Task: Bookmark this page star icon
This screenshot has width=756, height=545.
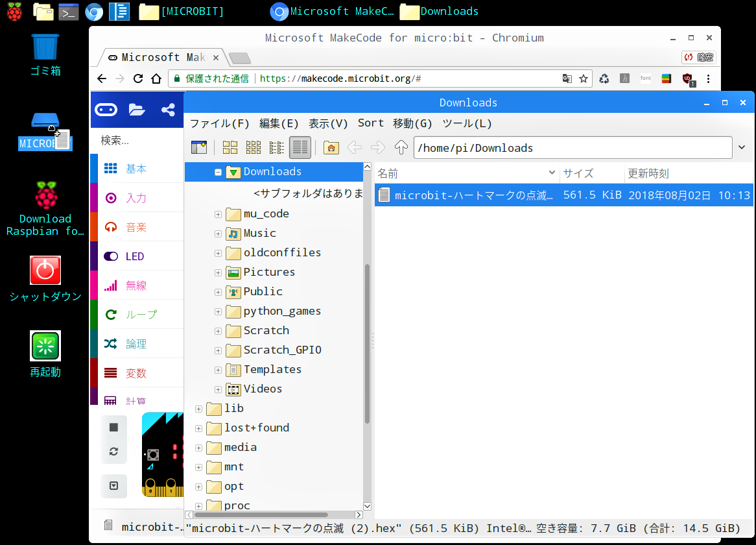Action: click(584, 79)
